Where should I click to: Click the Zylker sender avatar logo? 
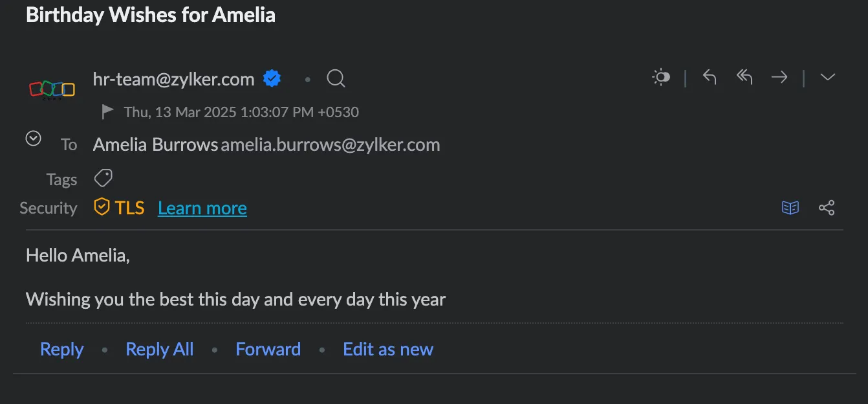point(52,90)
